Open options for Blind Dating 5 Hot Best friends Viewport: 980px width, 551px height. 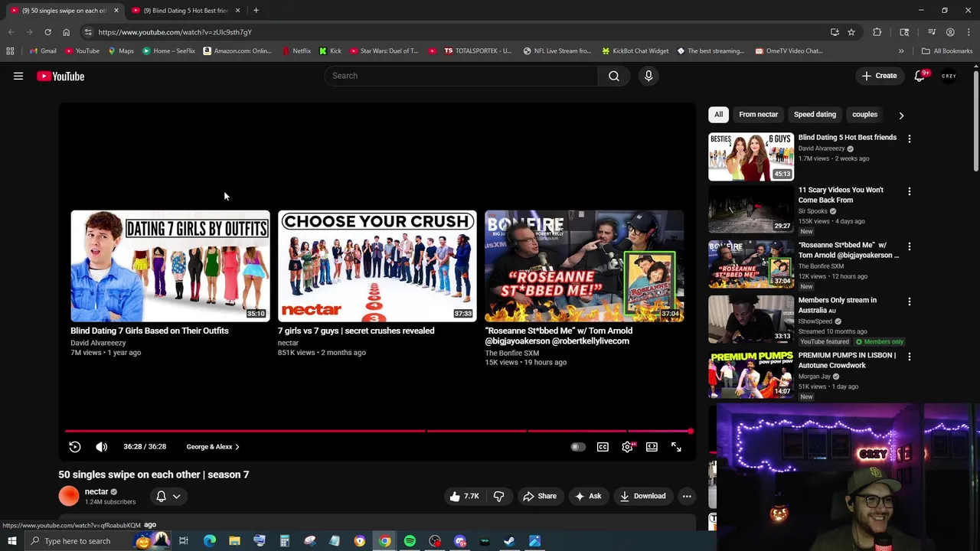909,139
